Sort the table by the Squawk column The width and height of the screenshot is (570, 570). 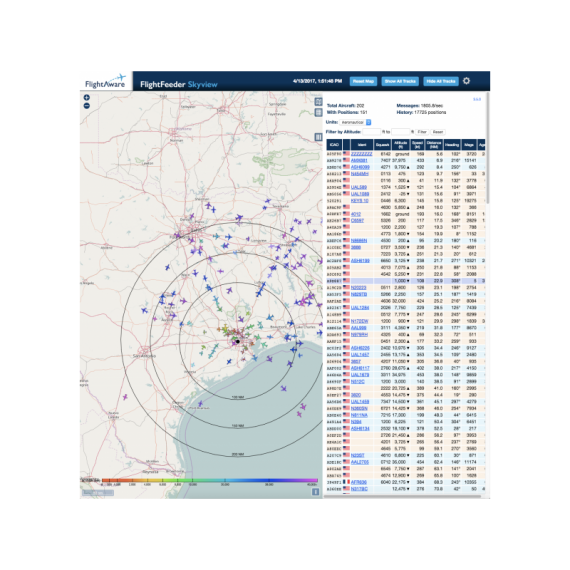[382, 145]
